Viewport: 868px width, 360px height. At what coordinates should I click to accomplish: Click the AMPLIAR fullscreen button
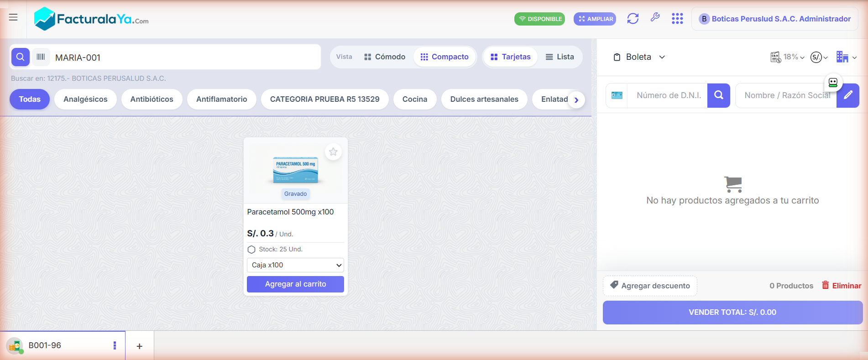point(595,19)
